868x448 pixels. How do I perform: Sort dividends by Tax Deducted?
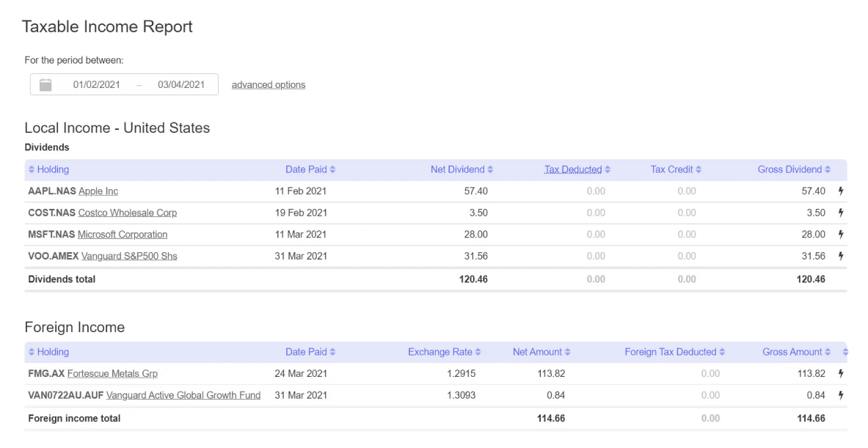coord(577,169)
